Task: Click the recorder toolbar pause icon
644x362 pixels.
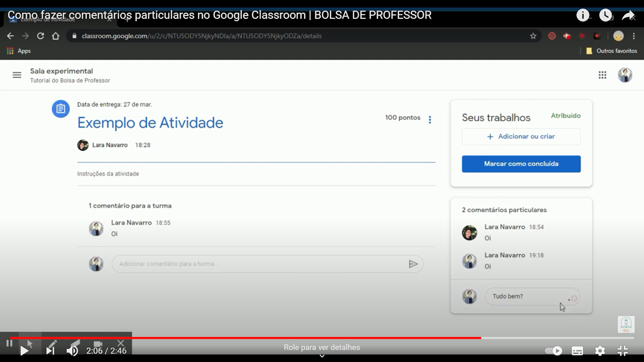Action: pyautogui.click(x=9, y=343)
